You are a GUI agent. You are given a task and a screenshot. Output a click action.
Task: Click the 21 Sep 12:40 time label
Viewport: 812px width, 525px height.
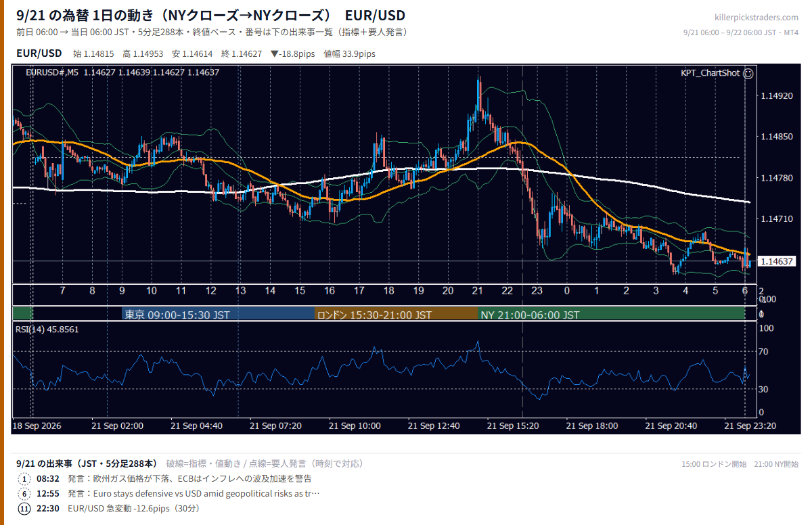point(434,426)
